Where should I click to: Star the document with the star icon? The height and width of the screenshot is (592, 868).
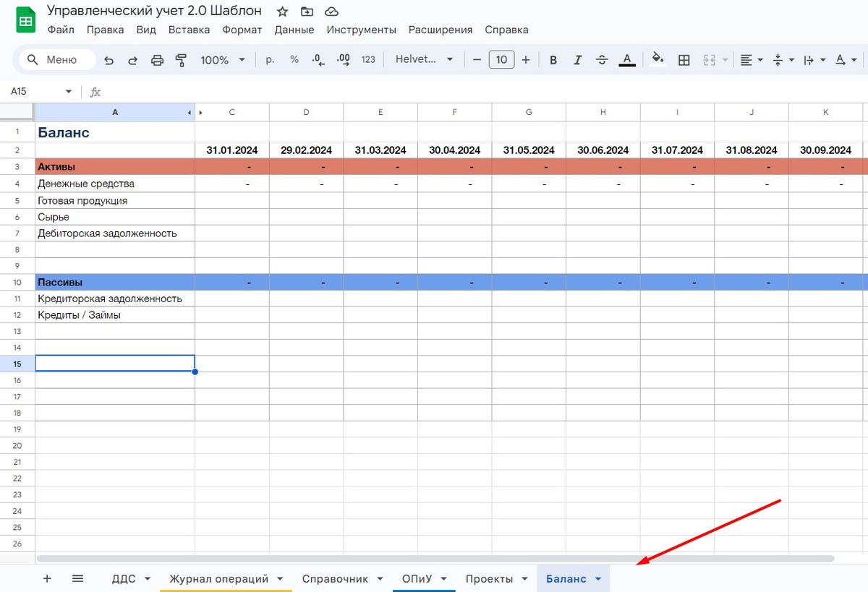point(283,12)
